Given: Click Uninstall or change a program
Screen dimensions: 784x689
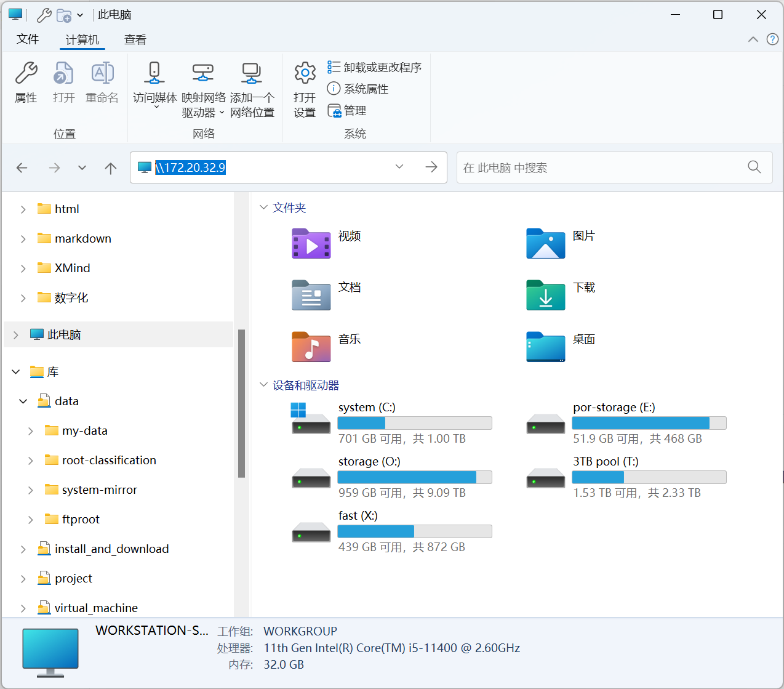Looking at the screenshot, I should coord(374,67).
